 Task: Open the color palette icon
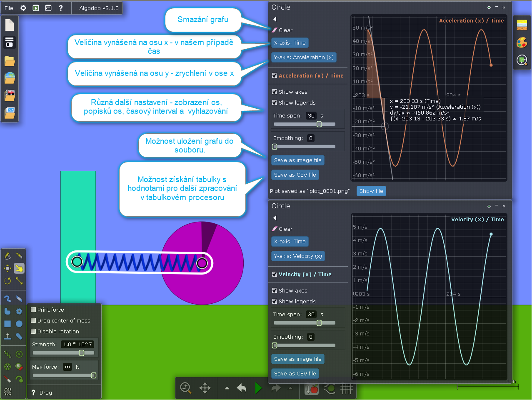point(522,42)
